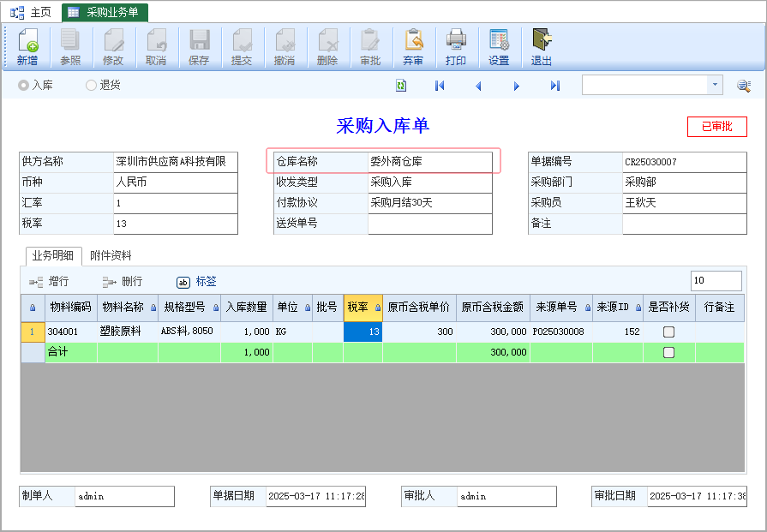The image size is (767, 532).
Task: Click cell ABS料,8050 in the grid
Action: [x=189, y=332]
